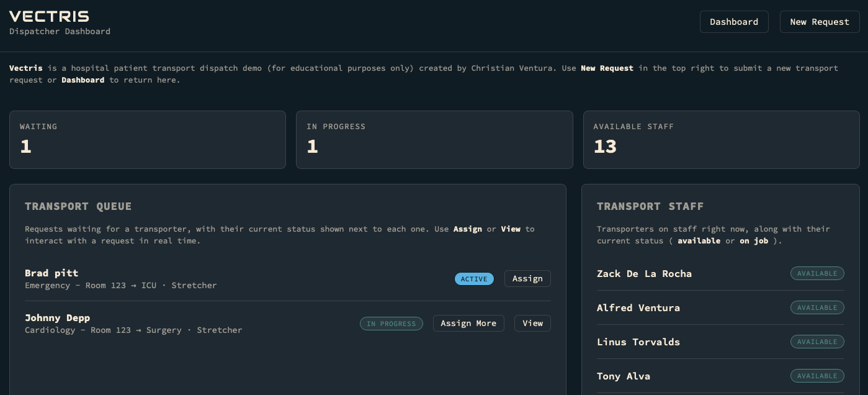868x395 pixels.
Task: Select staff member Alfred Ventura
Action: pos(638,308)
